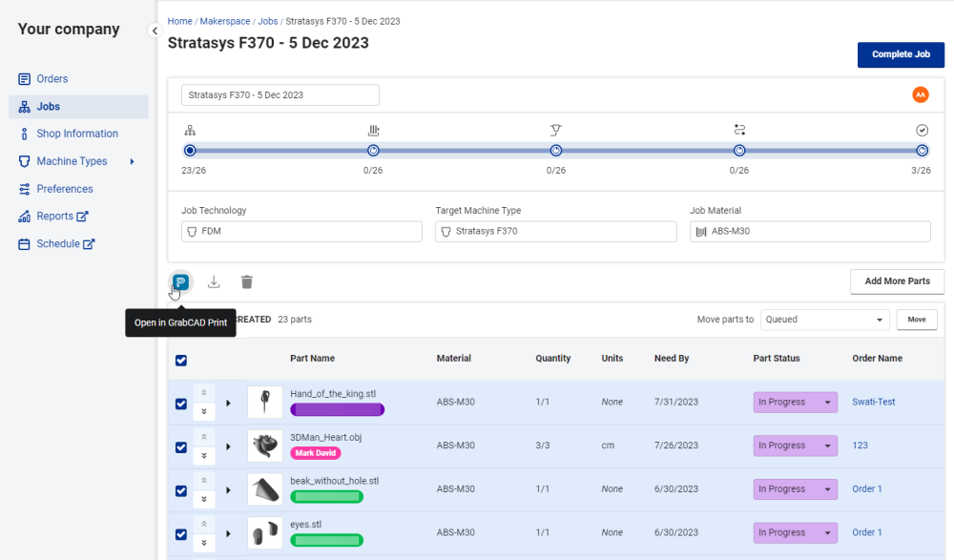This screenshot has height=560, width=954.
Task: Click the green tag under beak_without_hole.stl
Action: [x=326, y=497]
